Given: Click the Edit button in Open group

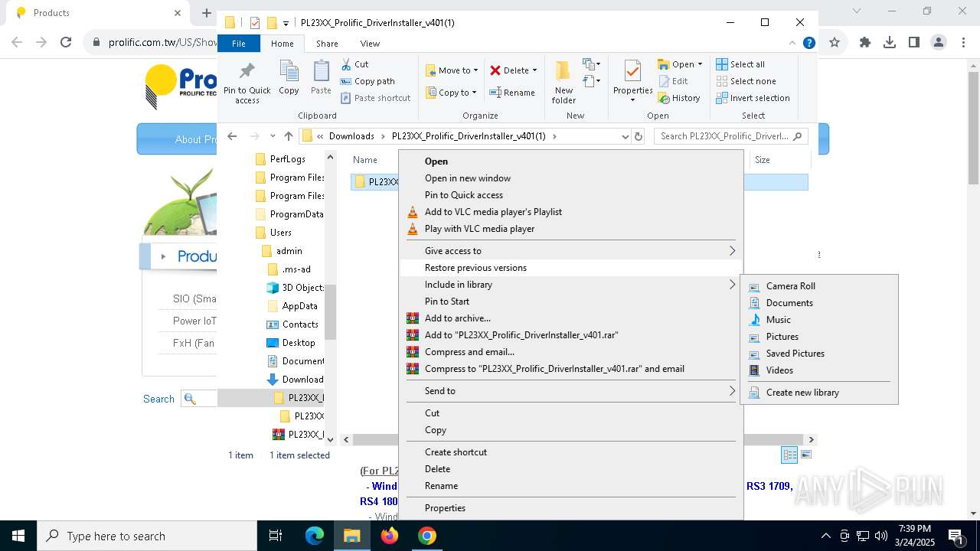Looking at the screenshot, I should coord(673,81).
